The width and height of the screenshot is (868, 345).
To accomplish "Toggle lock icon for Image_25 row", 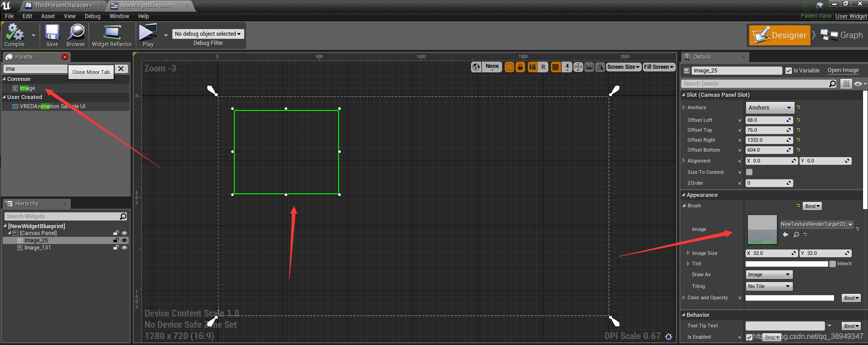I will pos(116,240).
